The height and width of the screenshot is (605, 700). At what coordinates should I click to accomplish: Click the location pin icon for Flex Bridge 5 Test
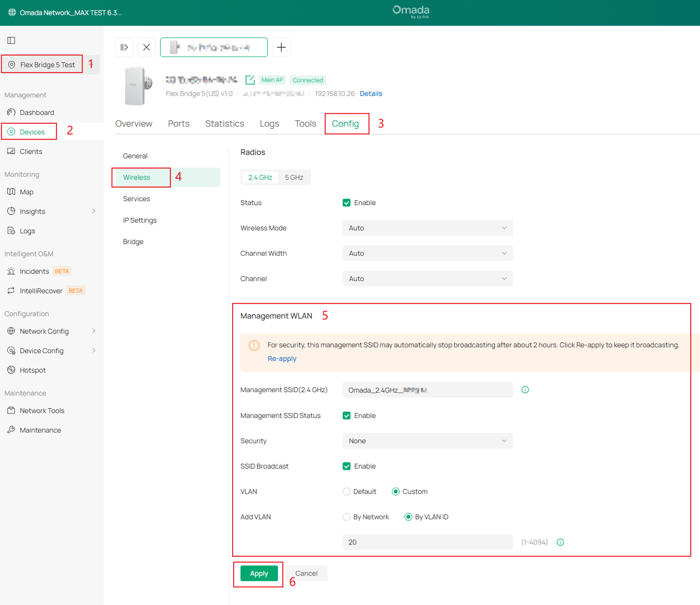coord(12,65)
